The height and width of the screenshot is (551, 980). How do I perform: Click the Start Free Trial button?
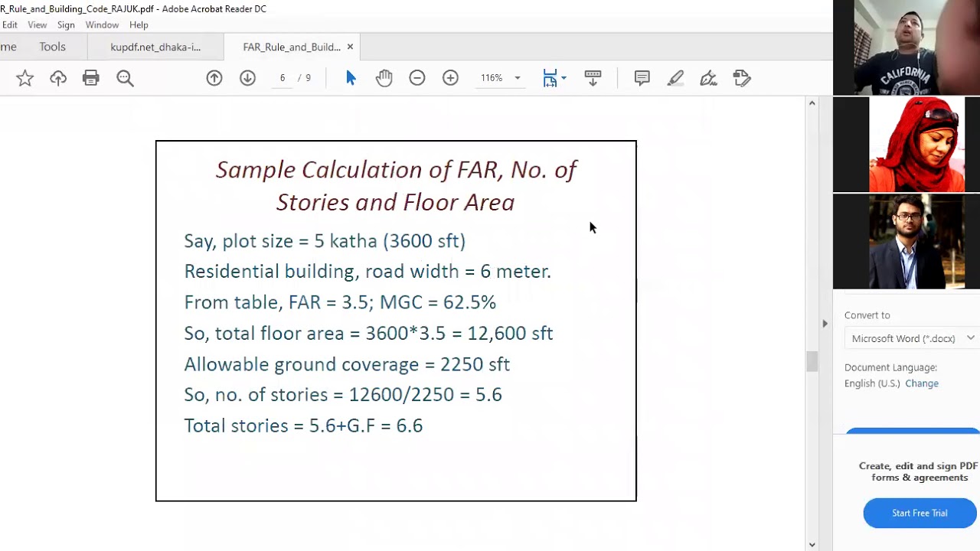click(x=920, y=514)
